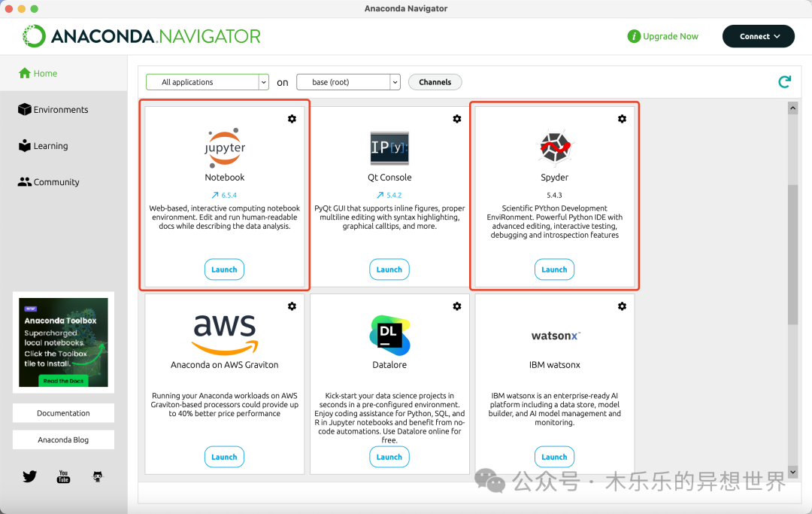
Task: Click the Datalore title text
Action: 389,365
